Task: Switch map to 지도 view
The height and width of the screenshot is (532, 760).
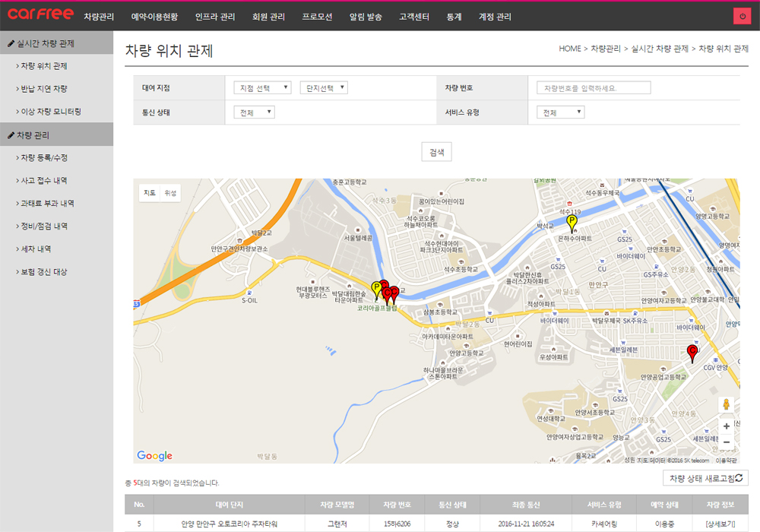Action: (149, 193)
